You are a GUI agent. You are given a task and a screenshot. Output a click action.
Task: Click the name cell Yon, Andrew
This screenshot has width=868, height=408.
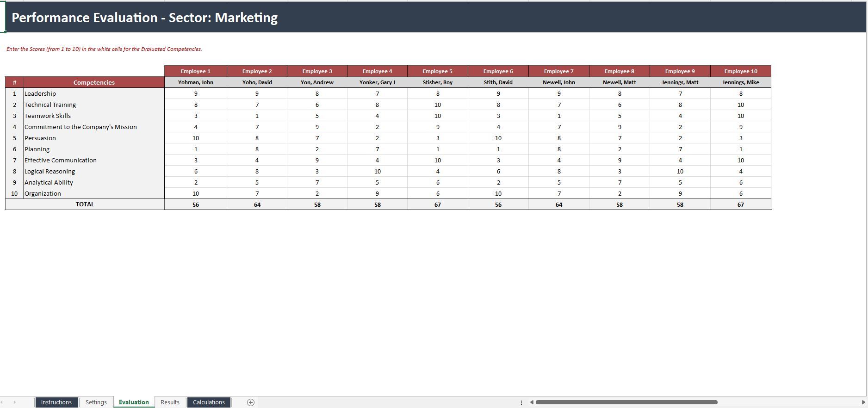click(x=317, y=82)
